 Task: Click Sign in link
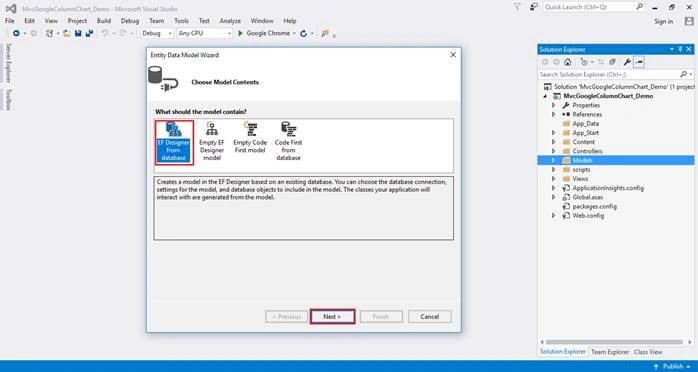coord(664,21)
